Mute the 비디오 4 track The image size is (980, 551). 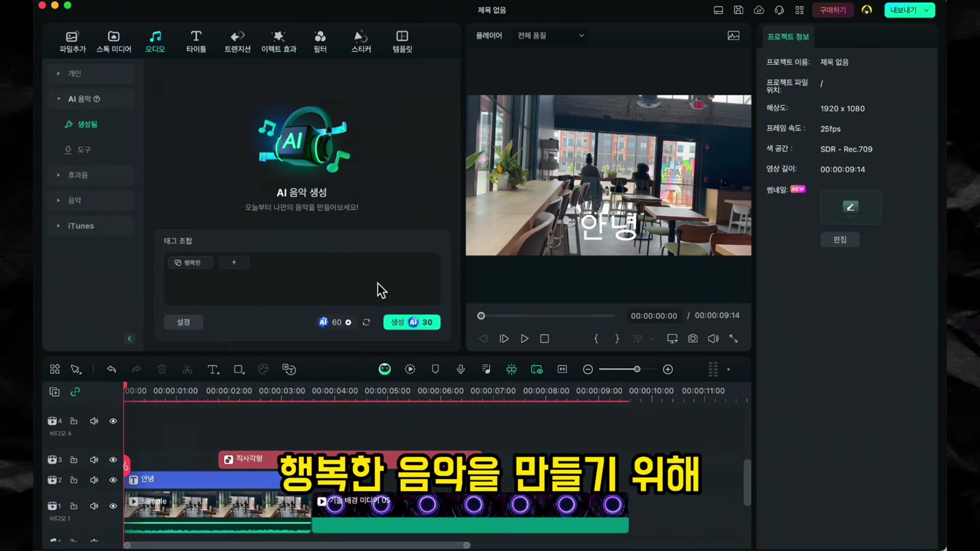point(94,421)
